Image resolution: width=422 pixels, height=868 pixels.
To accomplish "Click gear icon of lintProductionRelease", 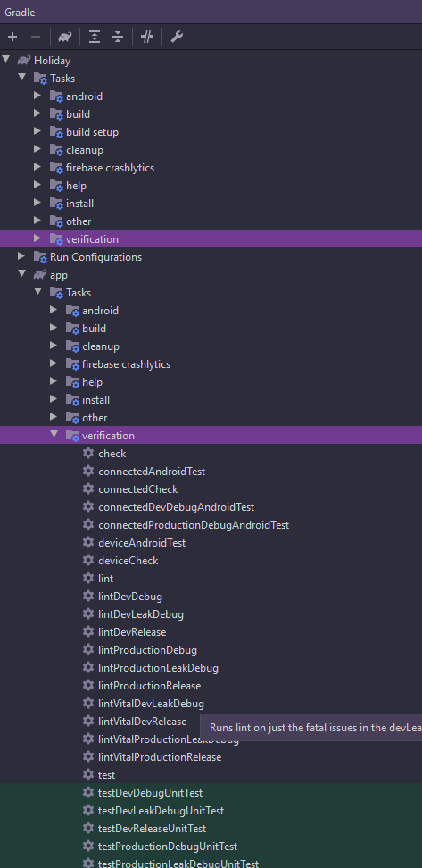I will [88, 685].
